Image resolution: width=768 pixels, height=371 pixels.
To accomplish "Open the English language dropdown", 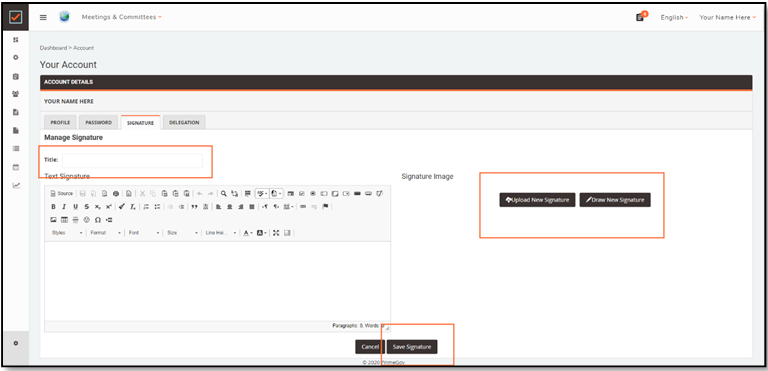I will (x=674, y=18).
